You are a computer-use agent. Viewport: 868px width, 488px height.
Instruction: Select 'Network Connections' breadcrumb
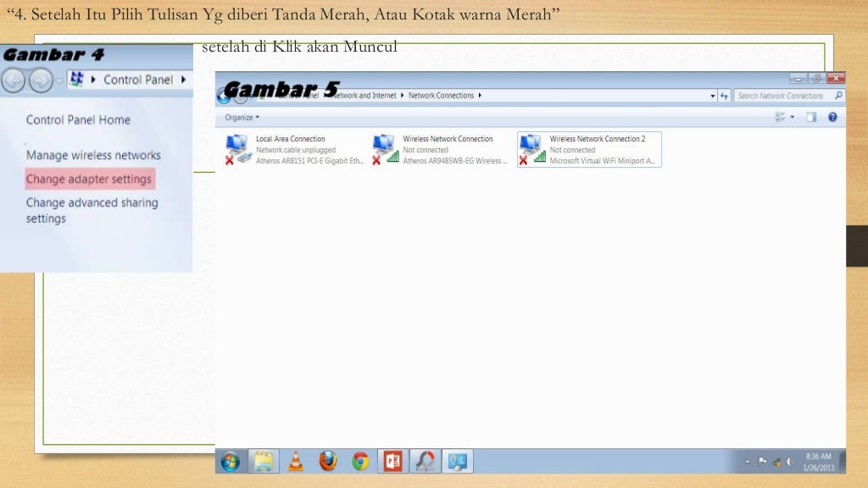pos(441,95)
